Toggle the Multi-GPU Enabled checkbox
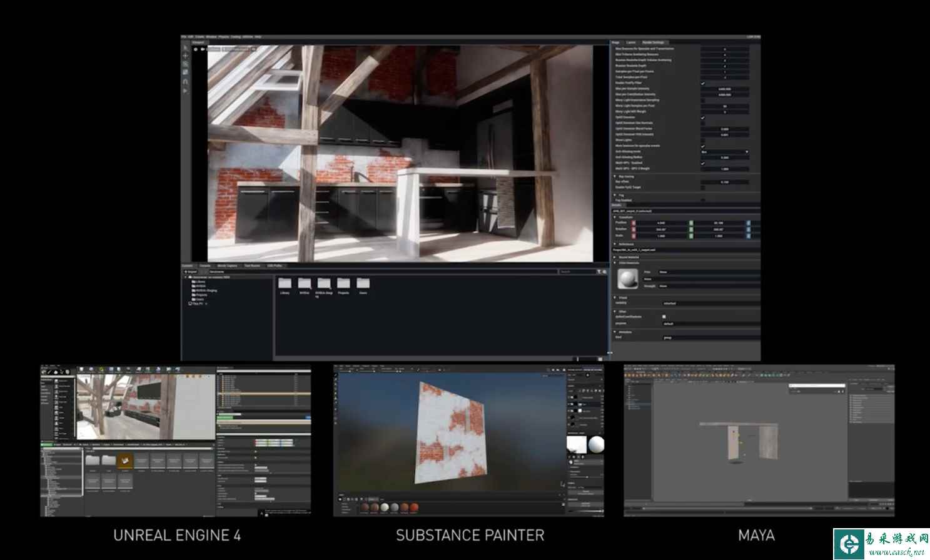This screenshot has width=930, height=560. 702,163
